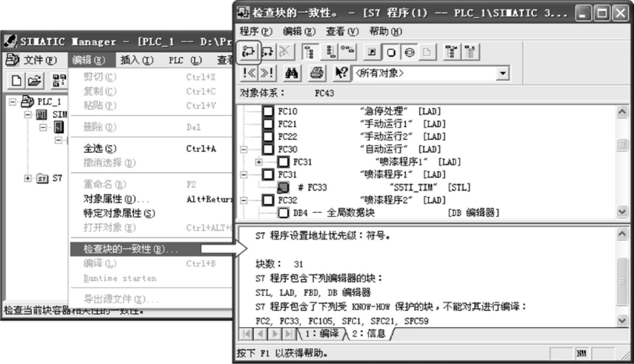Switch to the 1:编译 tab

(x=322, y=334)
